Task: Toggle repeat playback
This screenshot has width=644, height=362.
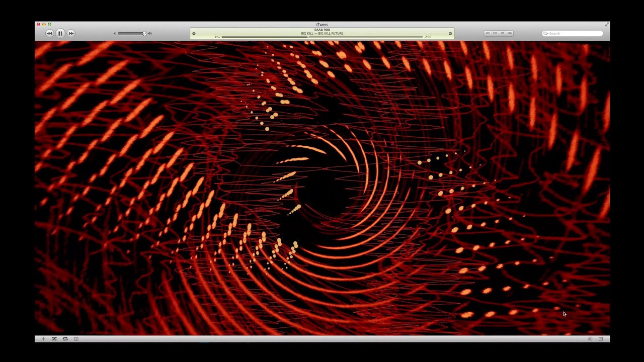Action: 65,339
